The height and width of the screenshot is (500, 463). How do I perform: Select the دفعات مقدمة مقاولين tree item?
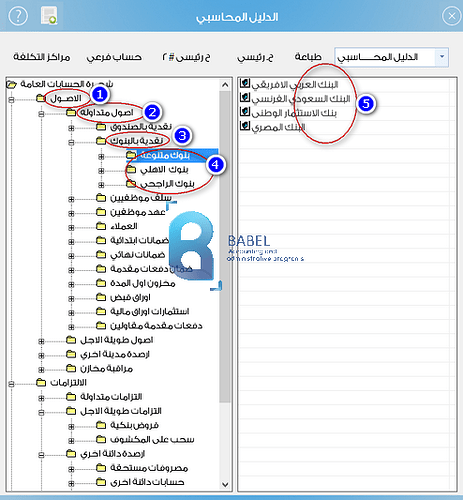click(156, 326)
